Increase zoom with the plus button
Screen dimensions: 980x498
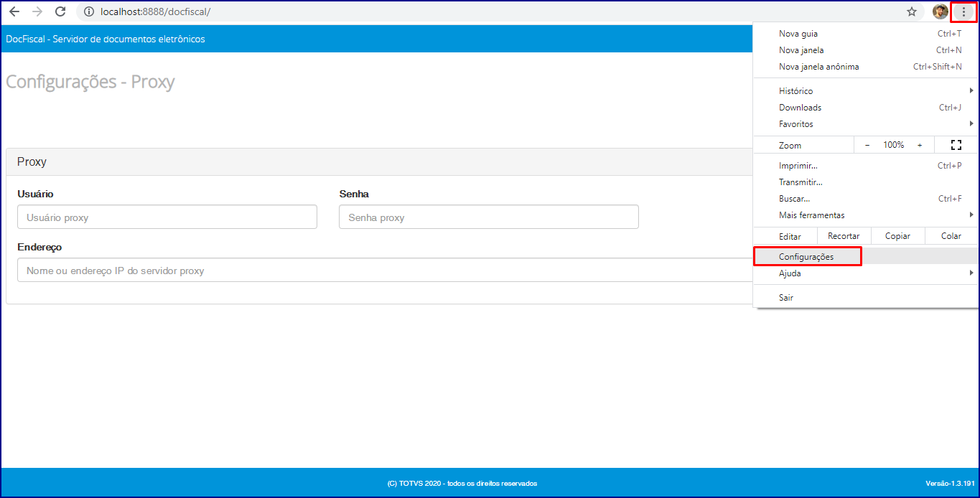click(920, 145)
